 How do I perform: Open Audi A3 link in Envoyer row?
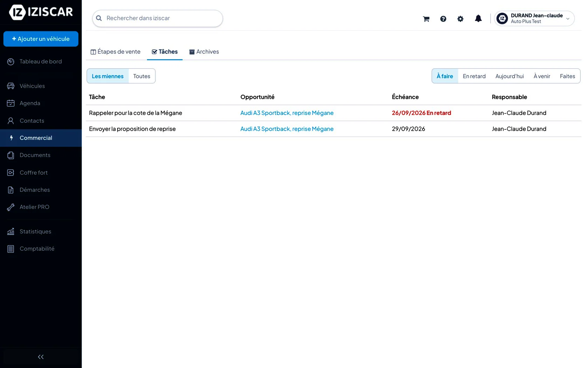pyautogui.click(x=287, y=129)
